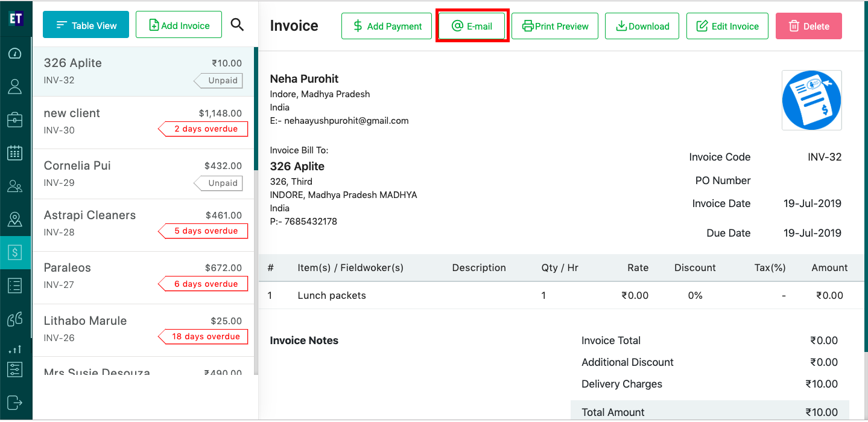Switch to Table View

click(x=86, y=25)
